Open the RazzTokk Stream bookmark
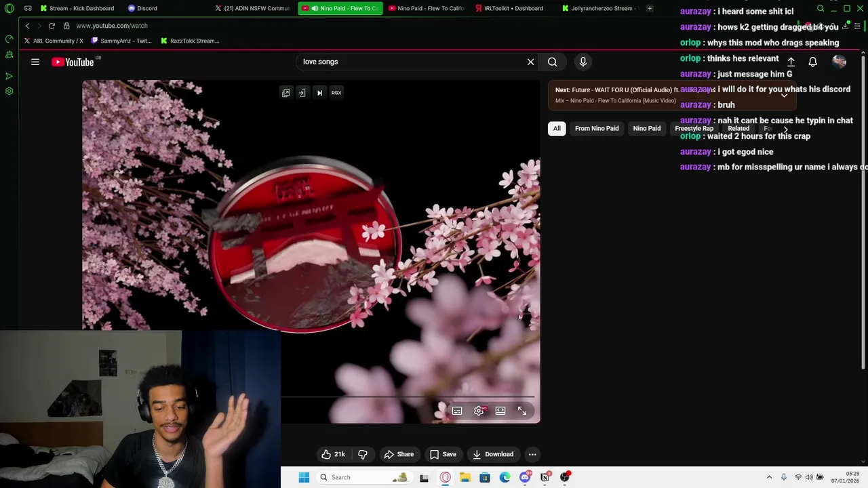868x488 pixels. 190,41
